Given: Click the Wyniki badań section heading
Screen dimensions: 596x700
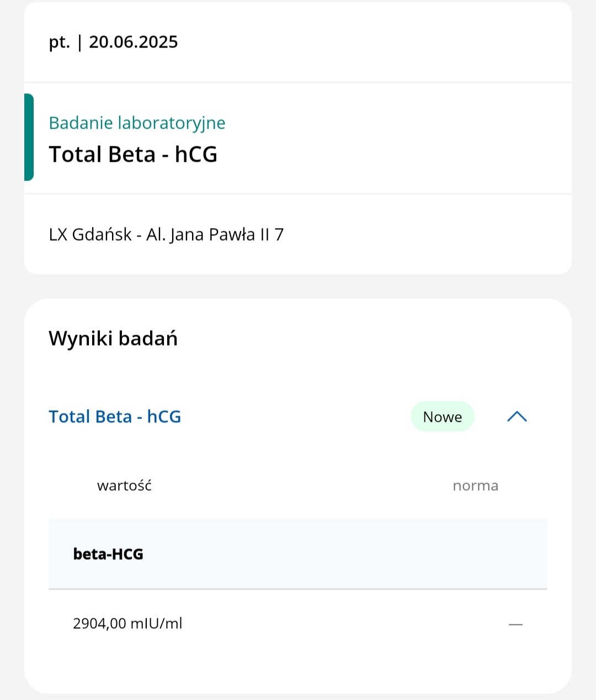Looking at the screenshot, I should (x=113, y=338).
